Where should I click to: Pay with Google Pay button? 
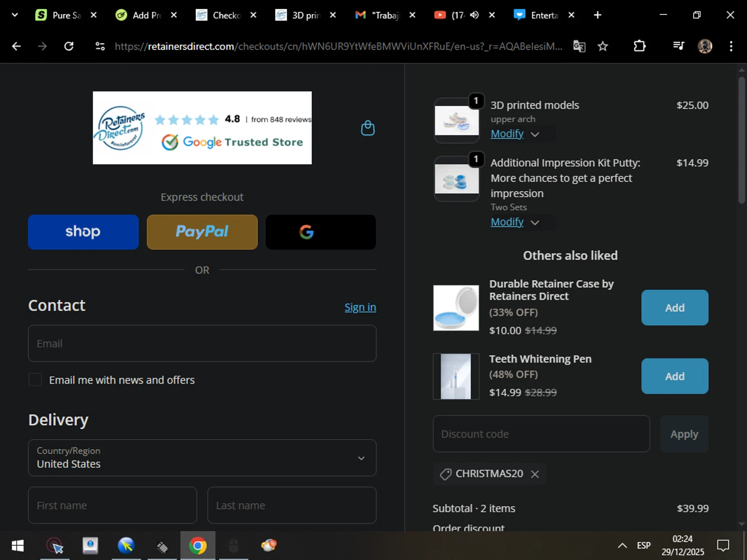point(321,232)
